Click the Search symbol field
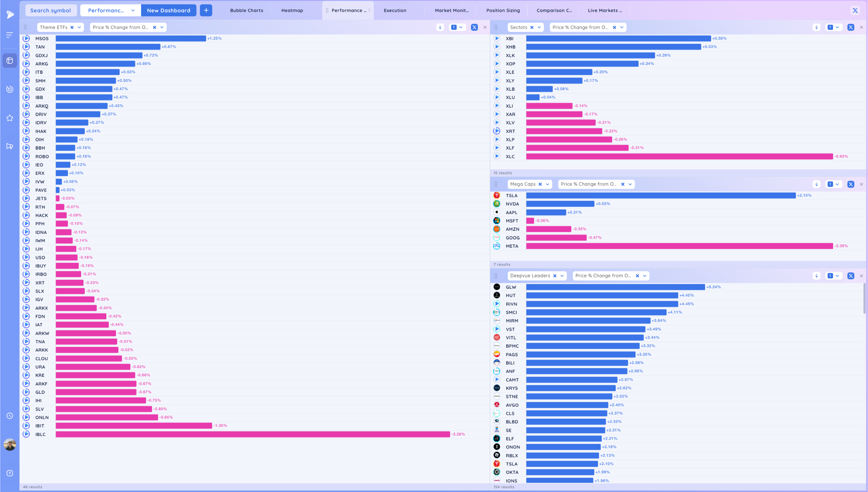This screenshot has width=868, height=492. point(51,10)
